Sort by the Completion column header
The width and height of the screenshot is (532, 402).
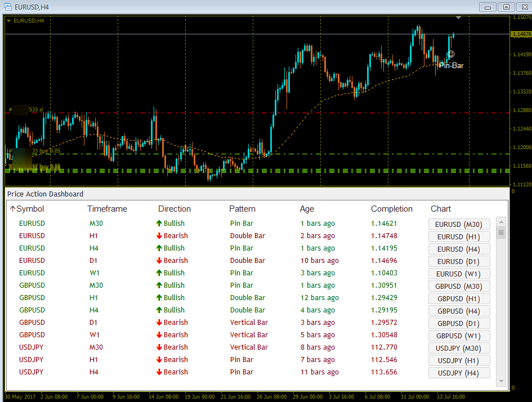click(391, 209)
